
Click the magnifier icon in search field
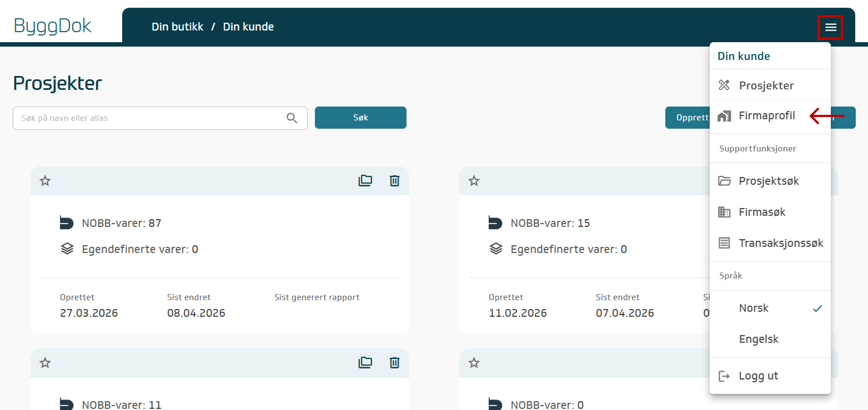[x=292, y=118]
